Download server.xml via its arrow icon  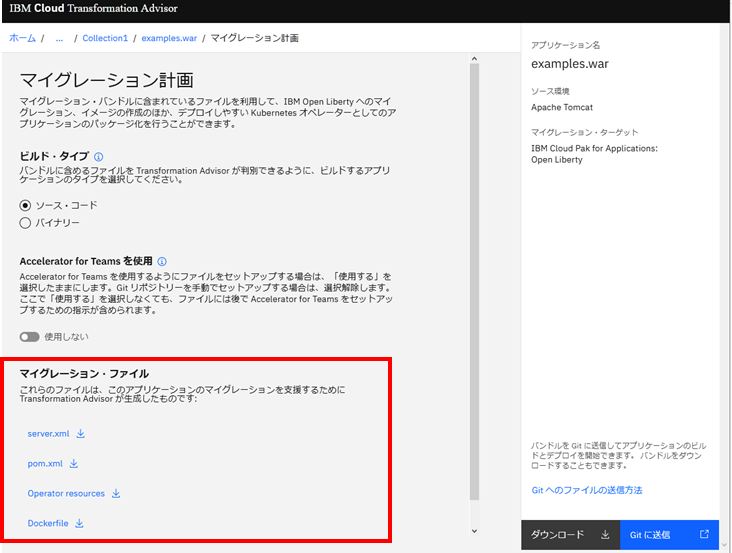click(x=81, y=434)
